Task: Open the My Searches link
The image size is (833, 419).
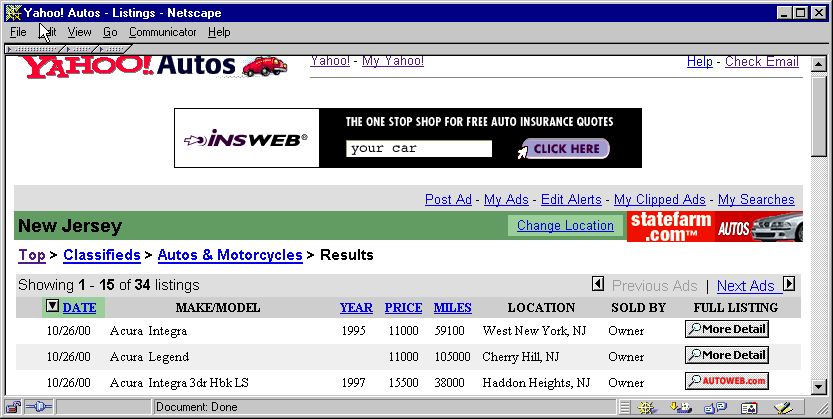Action: (x=756, y=200)
